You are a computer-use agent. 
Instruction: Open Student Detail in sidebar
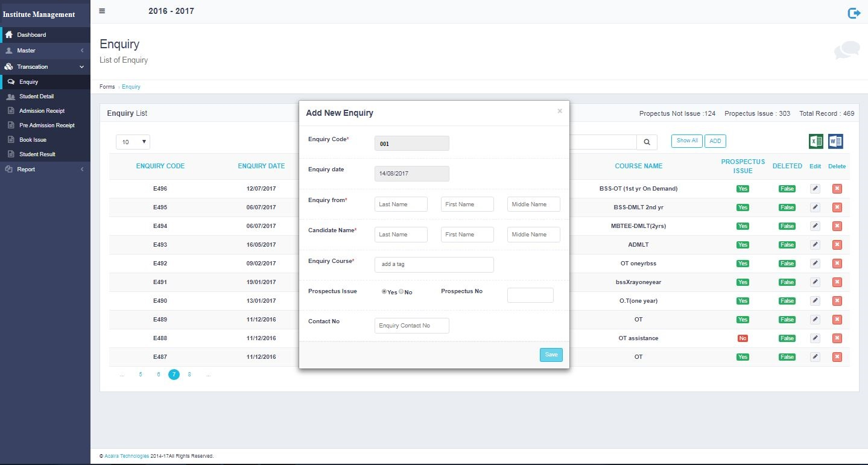coord(36,96)
